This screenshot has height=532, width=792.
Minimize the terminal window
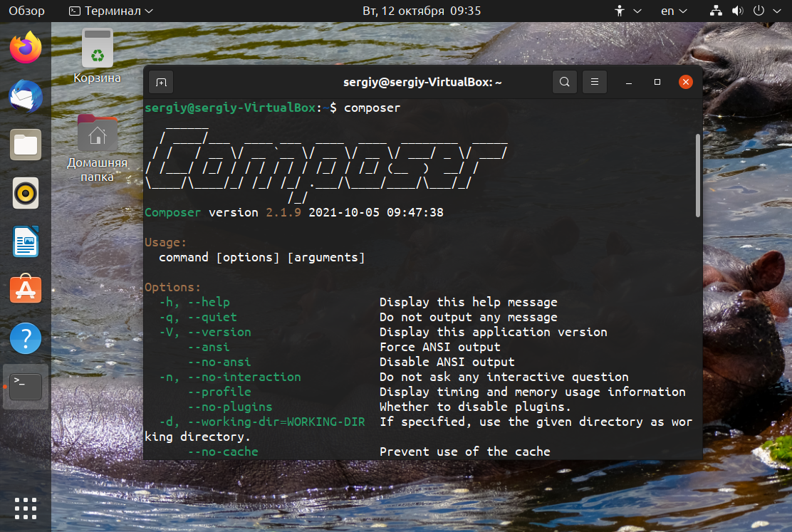pos(629,82)
